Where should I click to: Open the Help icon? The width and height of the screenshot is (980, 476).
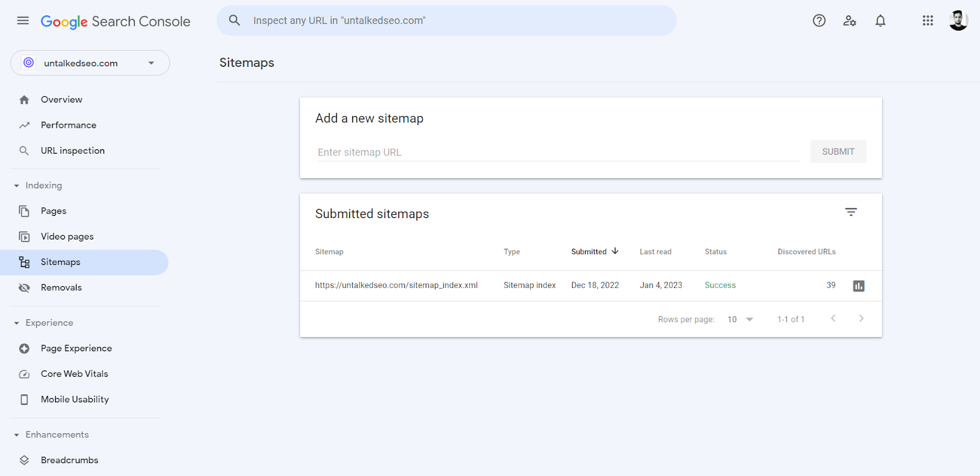[819, 21]
